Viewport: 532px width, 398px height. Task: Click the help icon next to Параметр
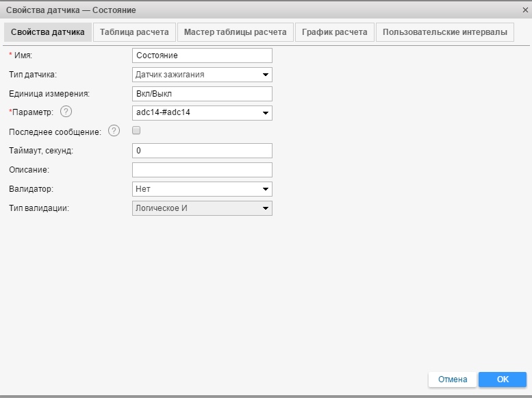tap(66, 112)
